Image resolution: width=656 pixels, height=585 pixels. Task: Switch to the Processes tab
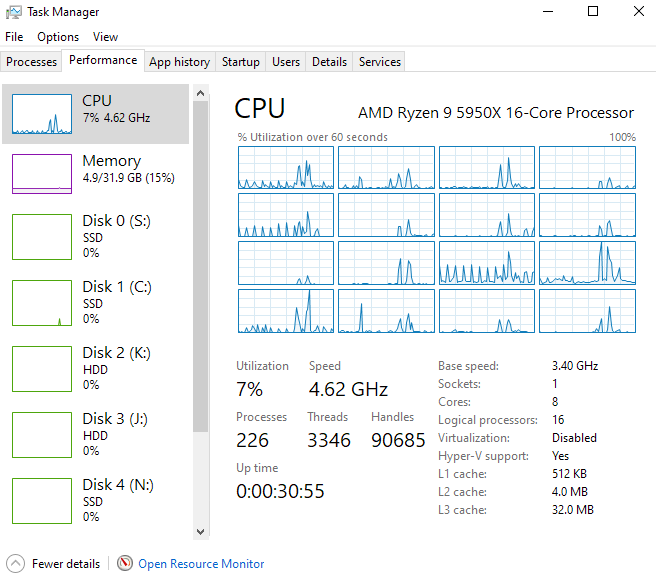pyautogui.click(x=31, y=62)
